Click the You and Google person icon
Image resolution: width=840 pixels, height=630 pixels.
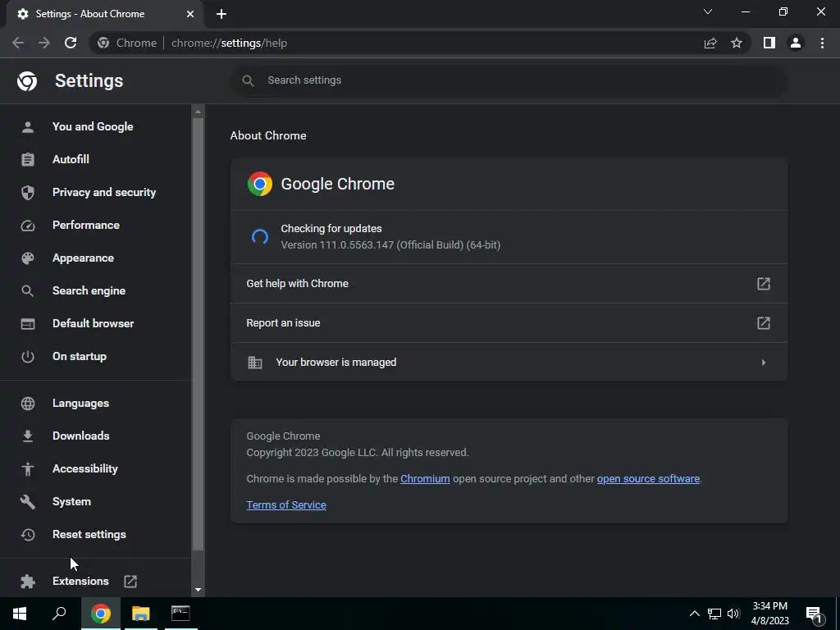point(28,127)
